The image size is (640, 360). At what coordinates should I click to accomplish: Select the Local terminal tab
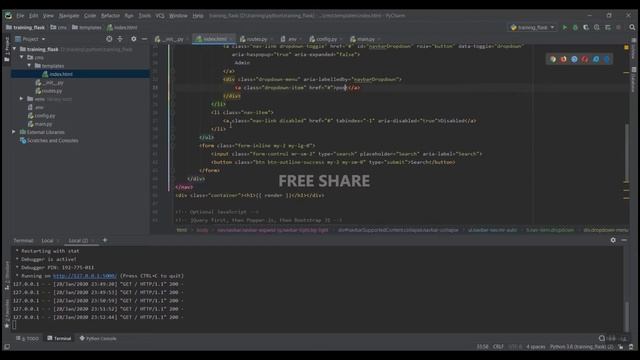47,240
